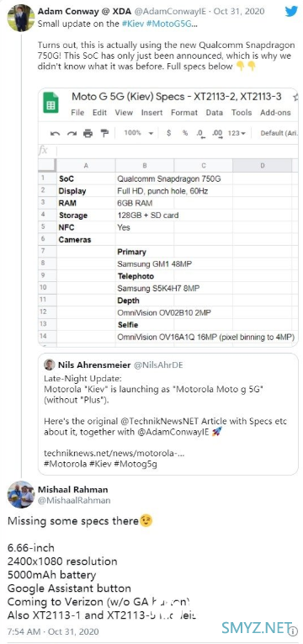Image resolution: width=303 pixels, height=644 pixels.
Task: Open the Default (Arial) font dropdown
Action: click(279, 133)
